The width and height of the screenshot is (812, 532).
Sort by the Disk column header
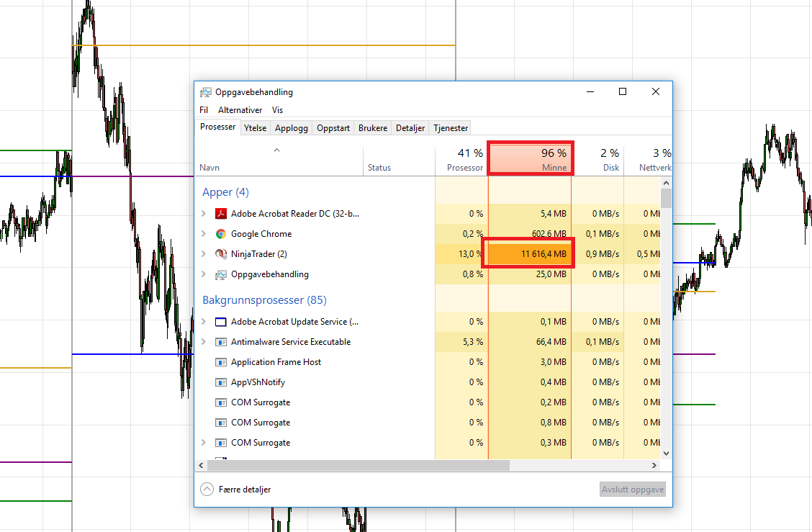598,160
